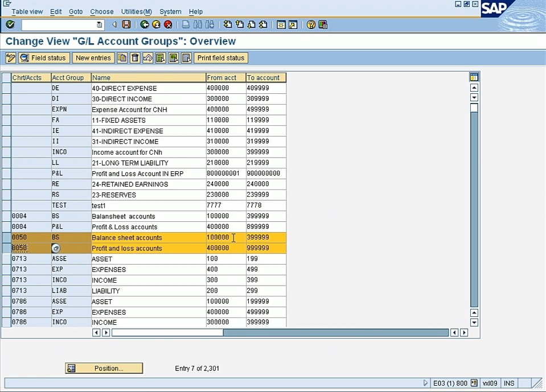Click the Copy As icon
Viewport: 546px width, 392px height.
[x=122, y=57]
